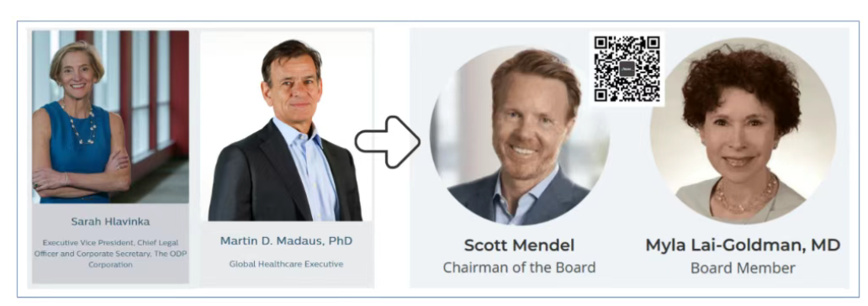Select the Chairman of the Board subtitle
Image resolution: width=868 pixels, height=306 pixels.
(x=519, y=268)
